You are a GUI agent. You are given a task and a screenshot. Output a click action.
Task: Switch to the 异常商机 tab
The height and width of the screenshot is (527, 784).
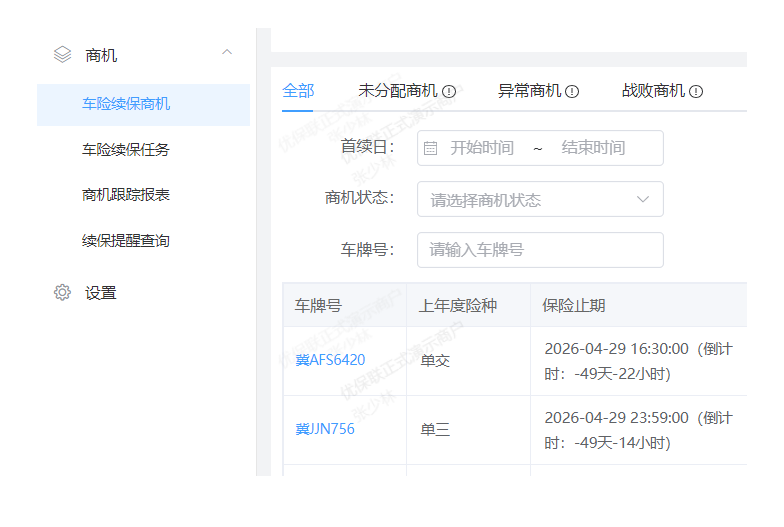pos(529,91)
